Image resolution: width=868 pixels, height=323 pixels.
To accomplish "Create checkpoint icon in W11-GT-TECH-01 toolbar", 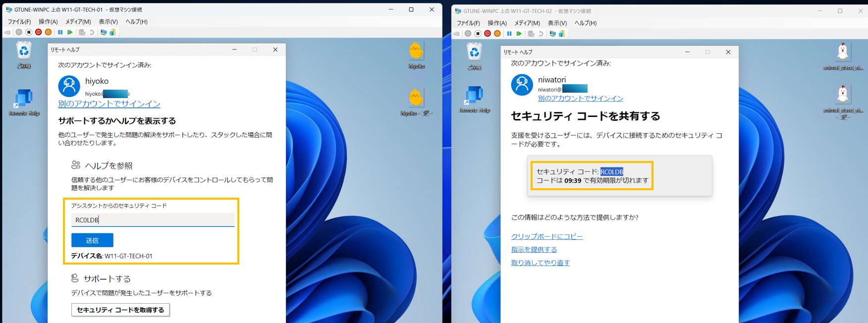I will 82,32.
